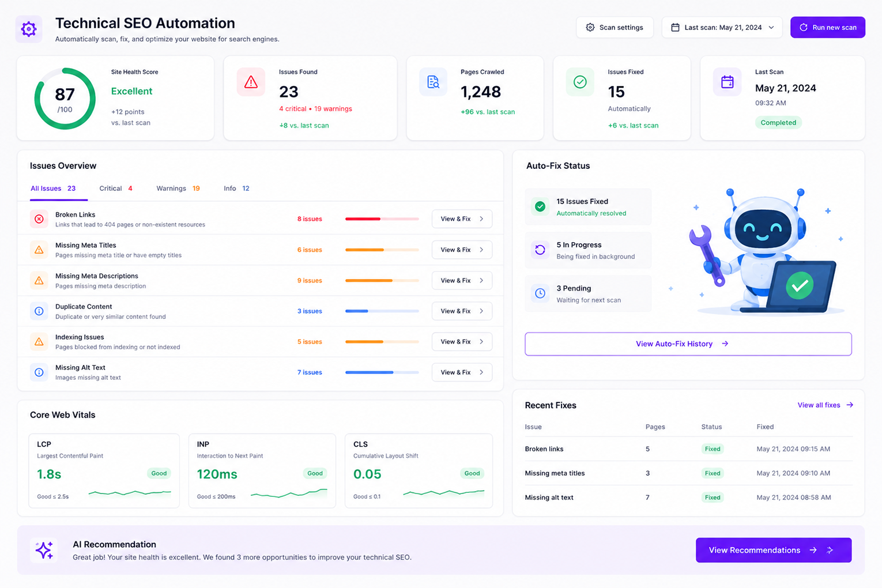Click the Fixed badge in Missing meta titles row
The height and width of the screenshot is (588, 882).
point(713,473)
